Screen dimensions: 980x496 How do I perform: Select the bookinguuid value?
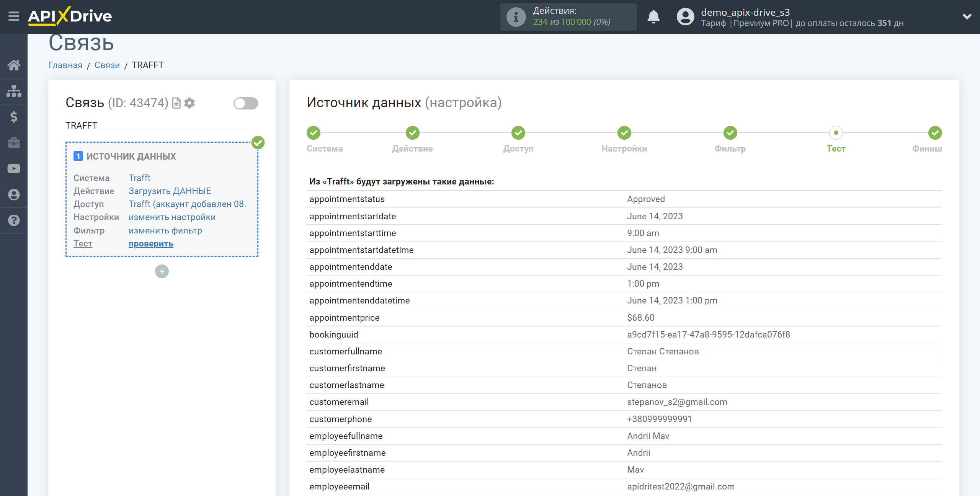coord(709,334)
